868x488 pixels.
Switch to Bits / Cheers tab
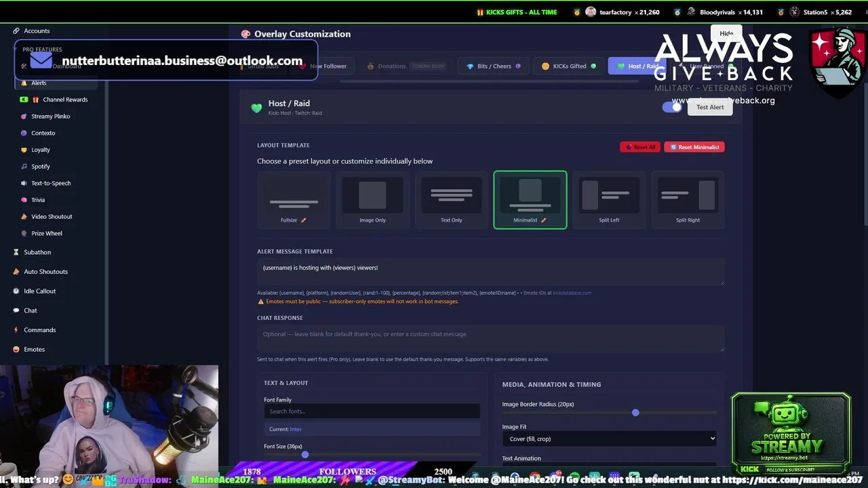coord(494,66)
